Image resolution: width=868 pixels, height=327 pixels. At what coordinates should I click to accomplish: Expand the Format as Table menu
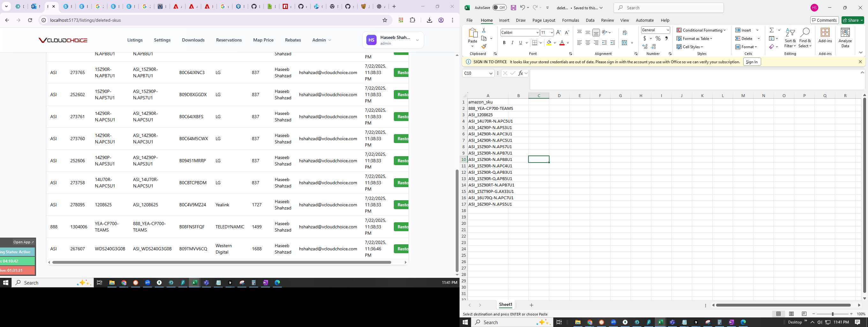694,38
